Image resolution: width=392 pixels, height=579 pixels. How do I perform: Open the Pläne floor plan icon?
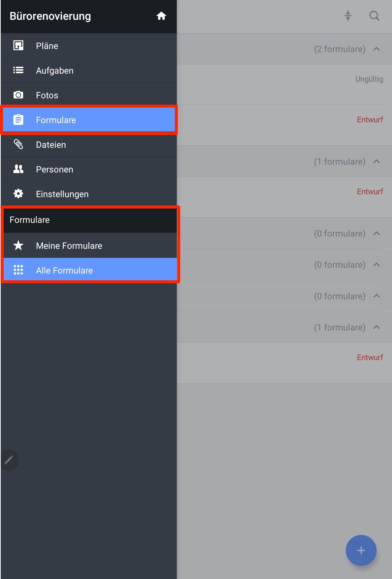18,45
